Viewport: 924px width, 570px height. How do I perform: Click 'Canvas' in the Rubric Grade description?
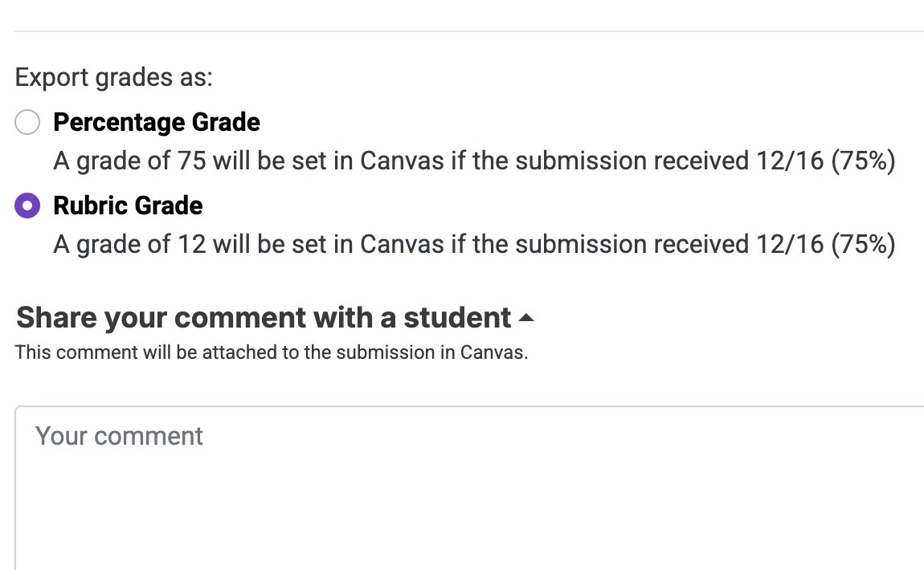tap(402, 244)
